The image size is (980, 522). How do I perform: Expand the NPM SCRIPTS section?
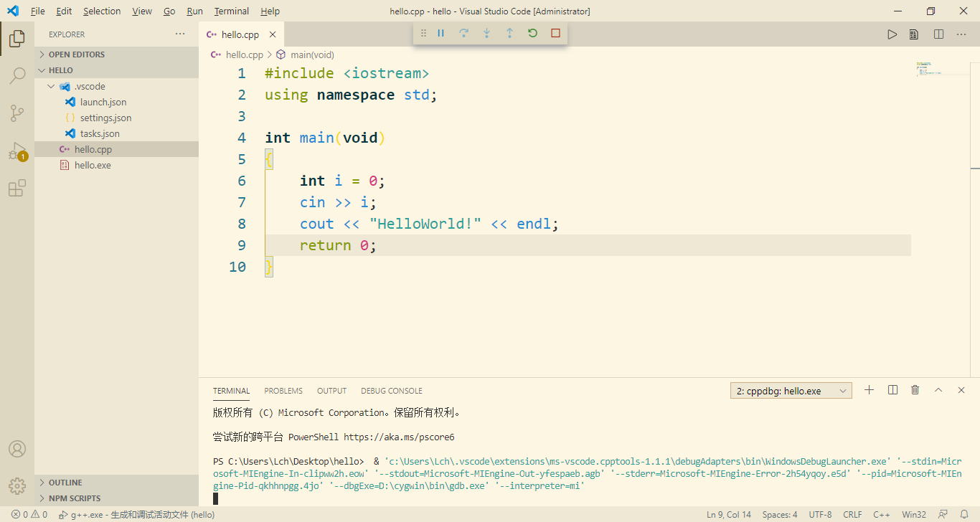tap(116, 498)
